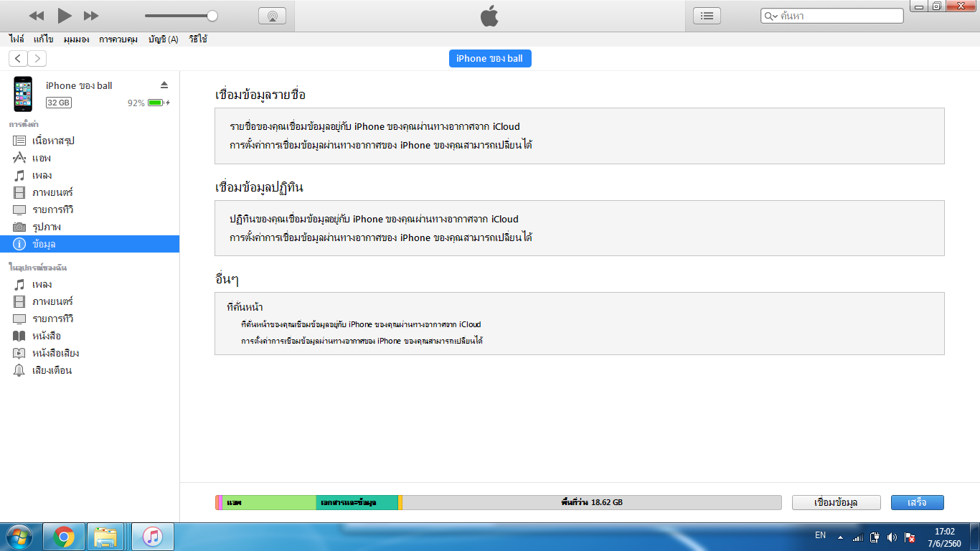Show hidden tray icons arrow

pos(842,538)
